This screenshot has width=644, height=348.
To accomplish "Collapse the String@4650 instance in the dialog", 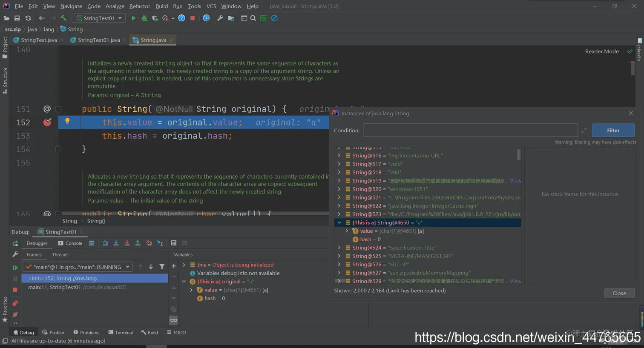I will (339, 222).
